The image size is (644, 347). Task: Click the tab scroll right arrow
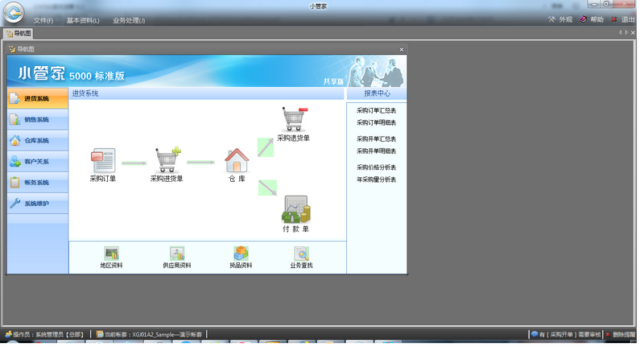pyautogui.click(x=626, y=32)
